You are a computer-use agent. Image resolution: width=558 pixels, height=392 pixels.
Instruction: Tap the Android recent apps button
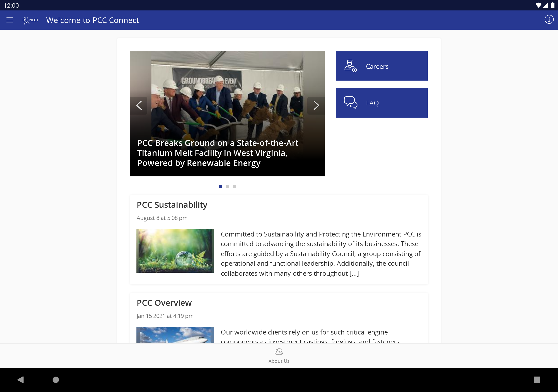(x=537, y=380)
